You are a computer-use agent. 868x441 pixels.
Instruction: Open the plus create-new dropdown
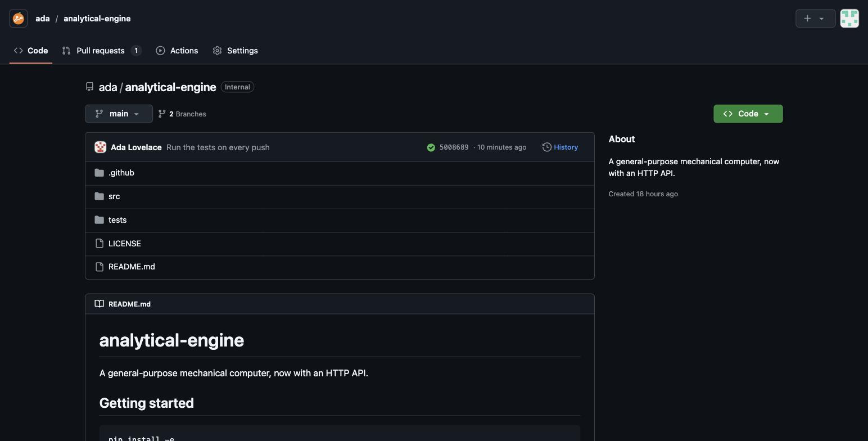[815, 19]
